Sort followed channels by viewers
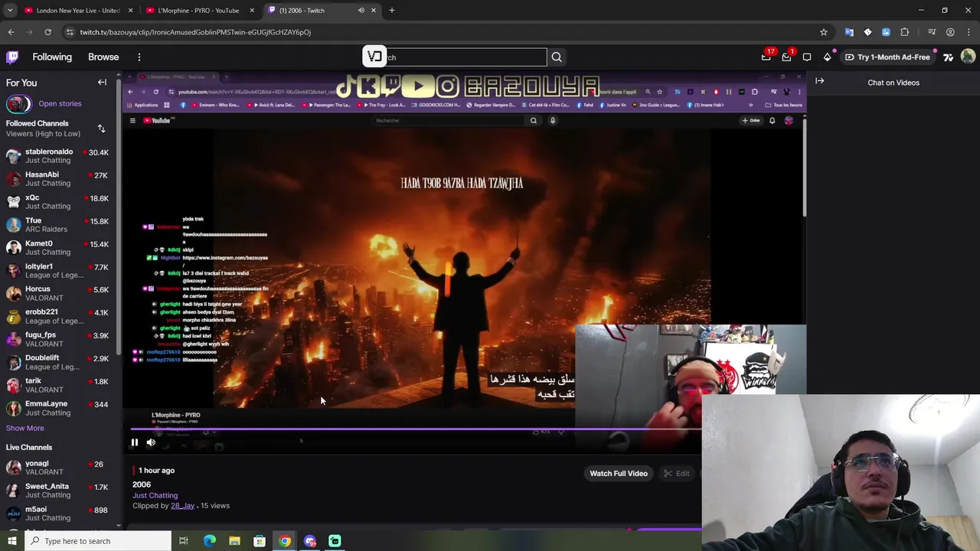The height and width of the screenshot is (551, 980). 101,129
